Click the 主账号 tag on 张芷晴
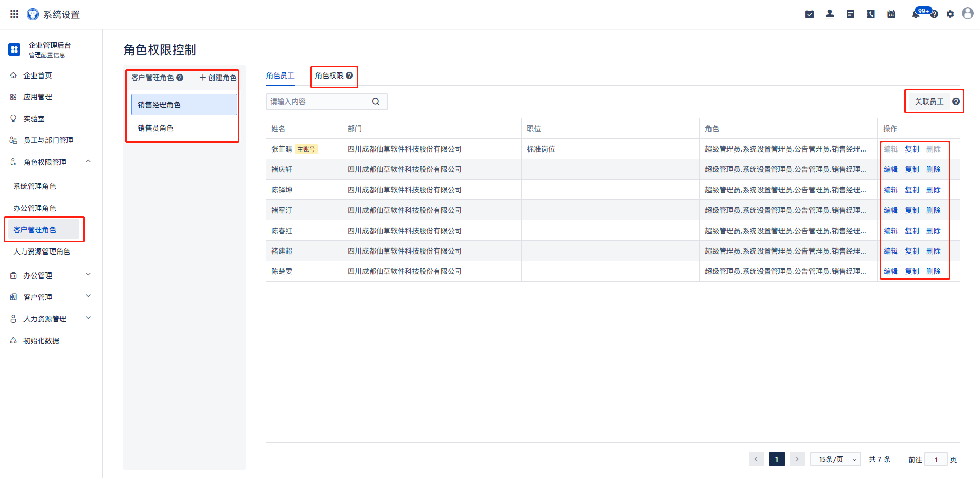Viewport: 980px width, 478px height. tap(306, 149)
